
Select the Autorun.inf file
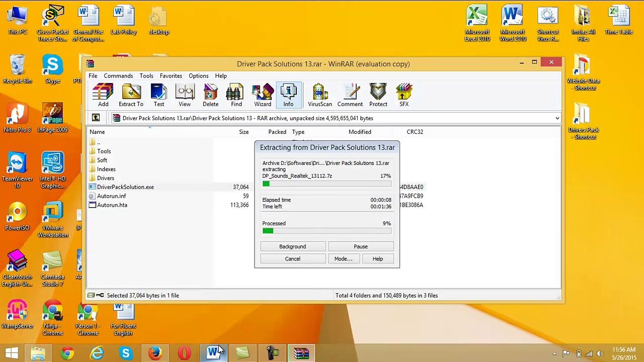coord(111,196)
